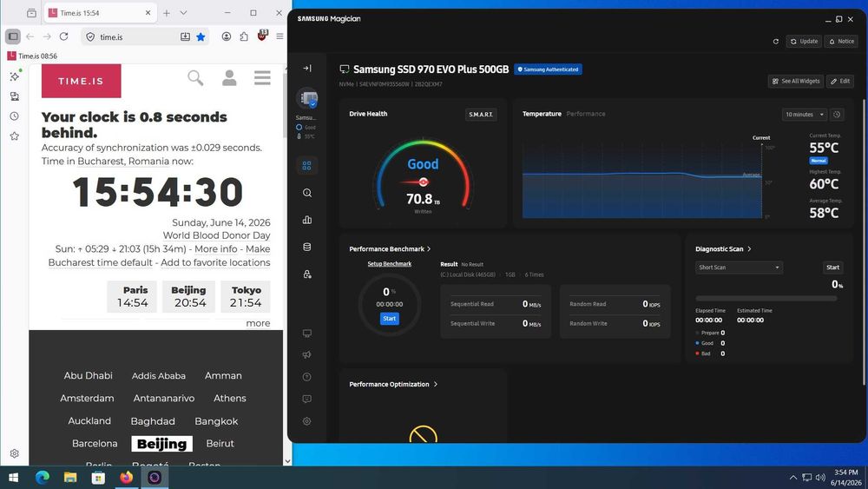Click the clock history icon near interval
The image size is (868, 489).
point(837,115)
